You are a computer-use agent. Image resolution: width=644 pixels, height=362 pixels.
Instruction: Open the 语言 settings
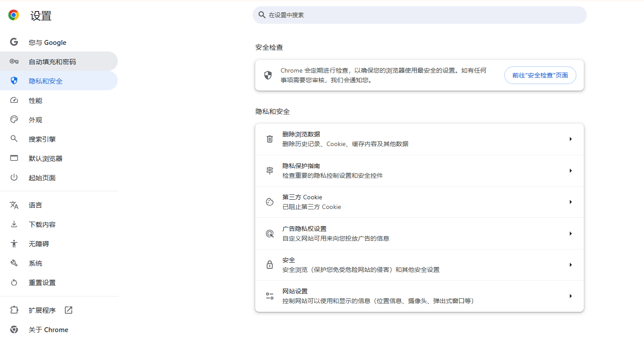[59, 205]
